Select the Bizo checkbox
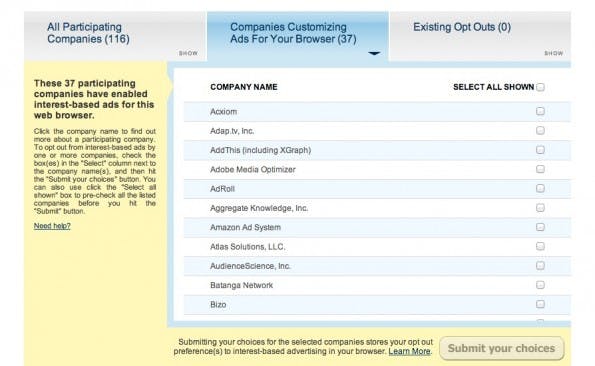 point(540,304)
